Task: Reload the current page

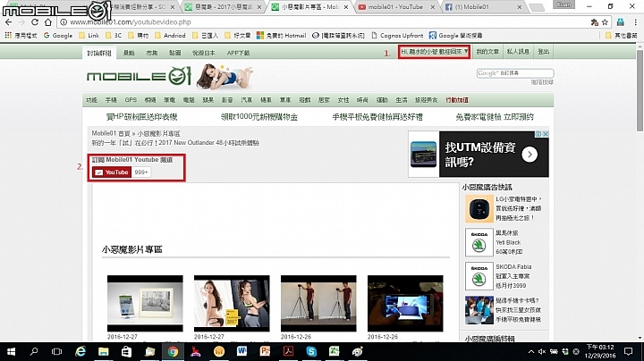Action: point(35,22)
